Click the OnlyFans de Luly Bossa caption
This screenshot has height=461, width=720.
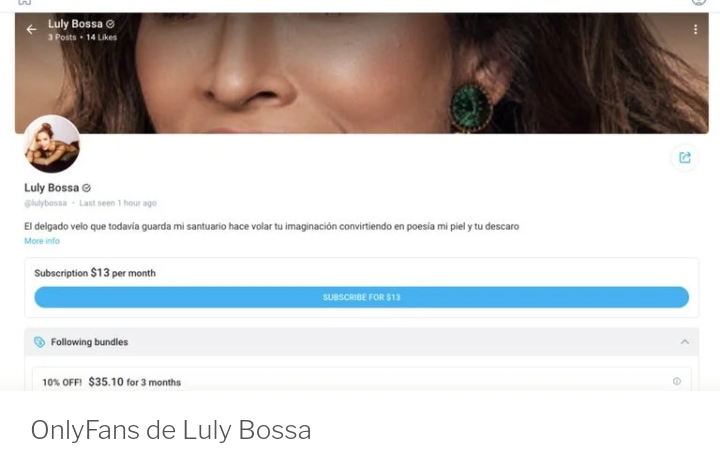click(171, 430)
